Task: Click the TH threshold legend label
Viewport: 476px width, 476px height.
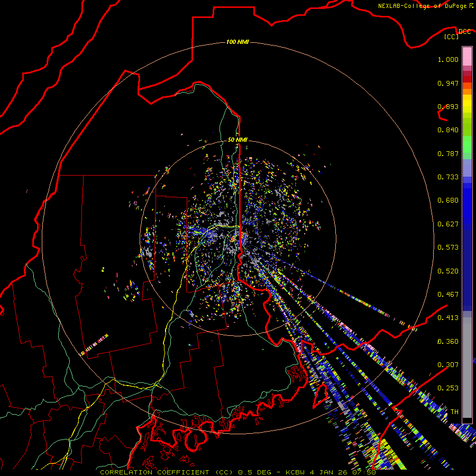Action: tap(454, 412)
